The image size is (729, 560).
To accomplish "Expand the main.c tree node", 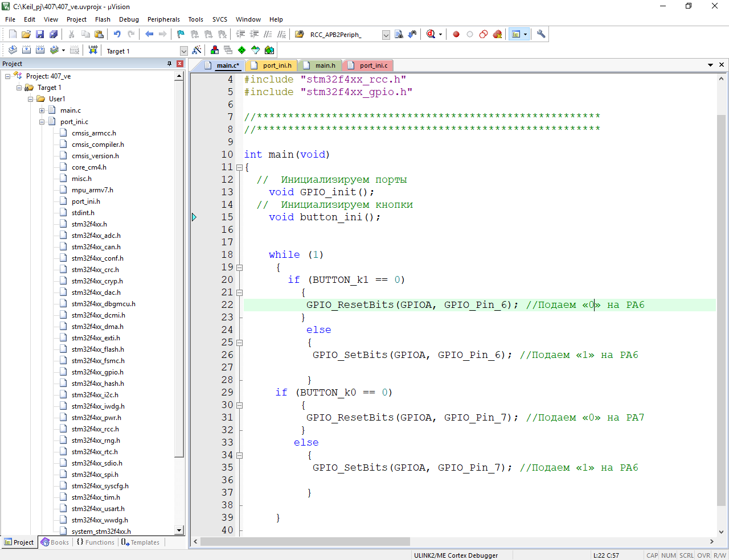I will [x=42, y=110].
